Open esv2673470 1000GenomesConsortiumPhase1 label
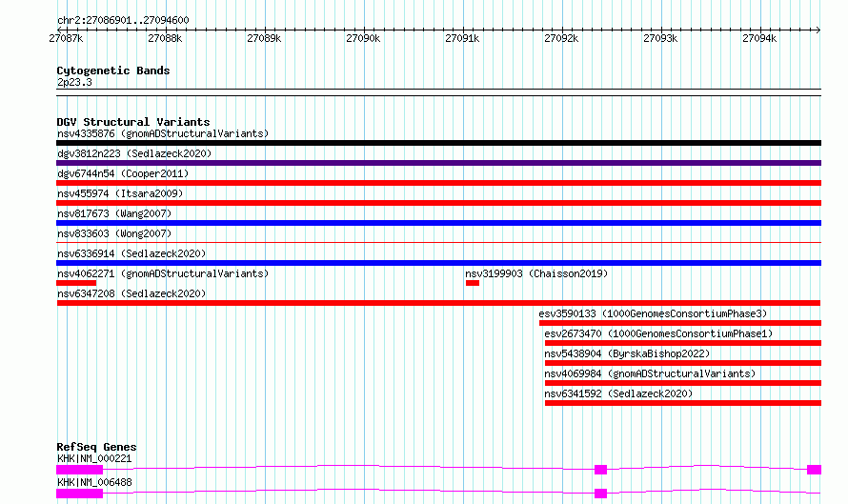 point(658,333)
